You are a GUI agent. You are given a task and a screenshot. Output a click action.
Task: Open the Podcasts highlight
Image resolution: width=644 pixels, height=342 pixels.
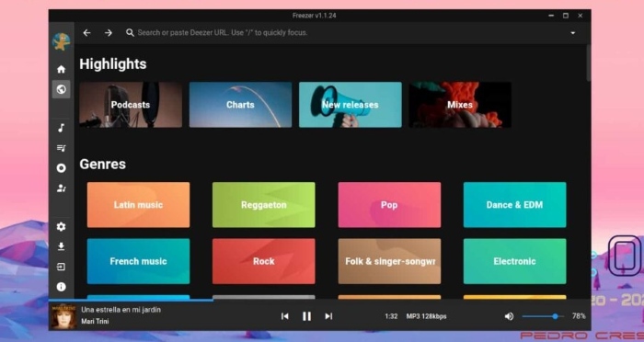pyautogui.click(x=131, y=105)
